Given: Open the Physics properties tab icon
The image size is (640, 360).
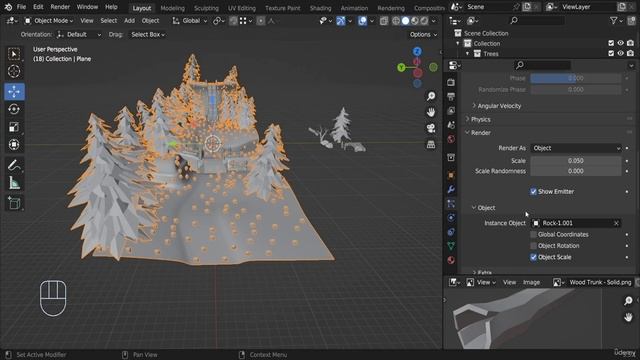Looking at the screenshot, I should 451,218.
